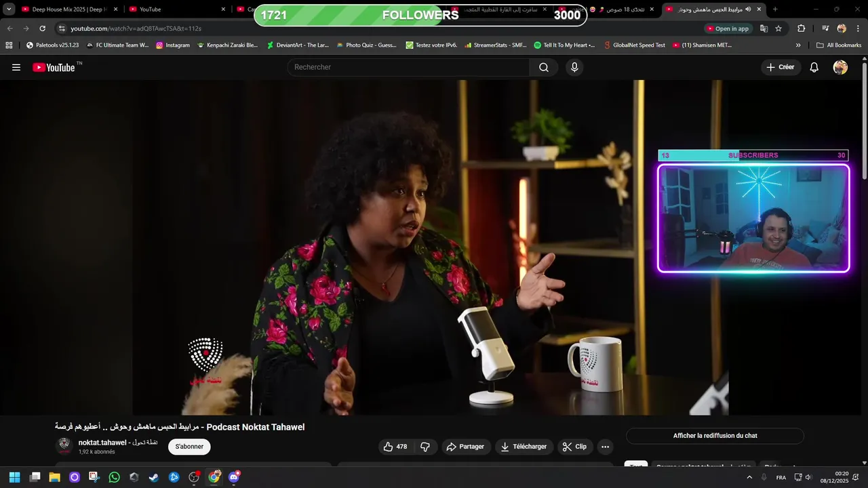Viewport: 868px width, 488px height.
Task: Show more bookmarks with the chevron
Action: coord(798,45)
